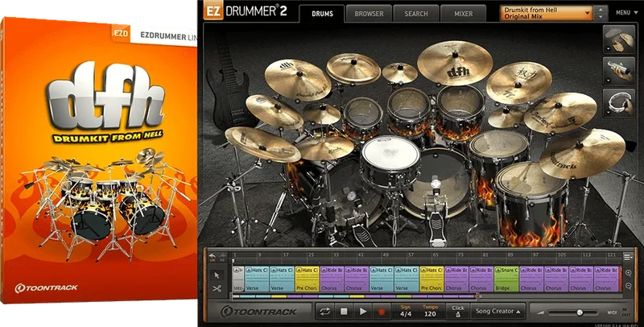
Task: Zoom out on the song track
Action: (628, 286)
